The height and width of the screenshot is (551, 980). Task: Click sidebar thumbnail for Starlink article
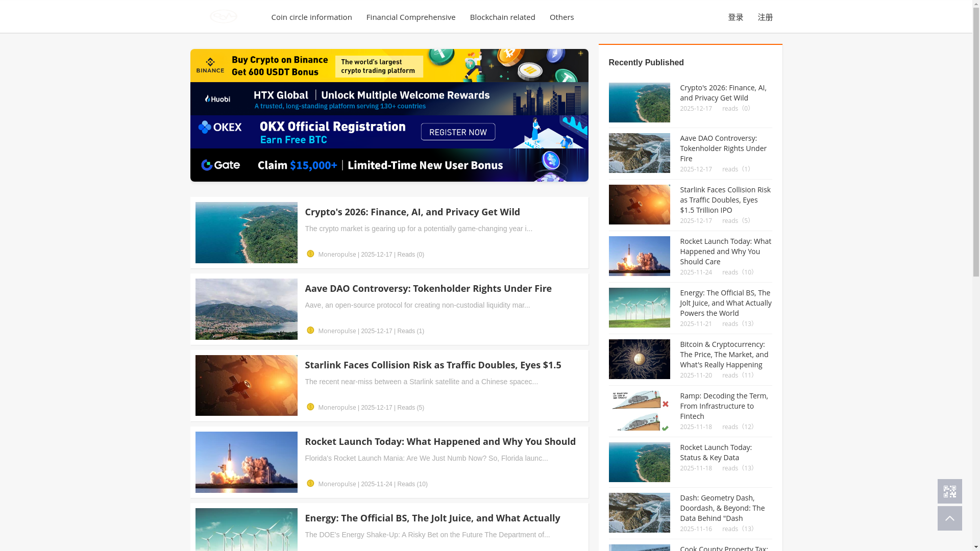point(639,205)
